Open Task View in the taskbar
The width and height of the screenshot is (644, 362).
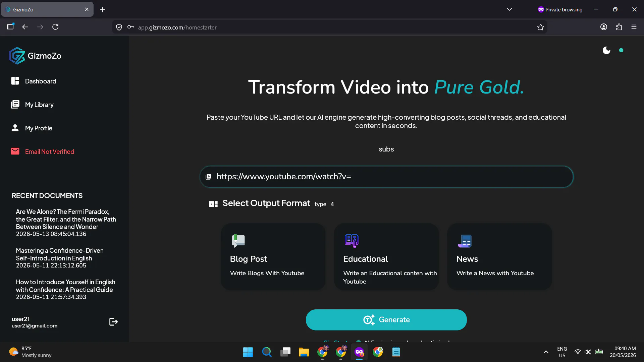coord(285,352)
